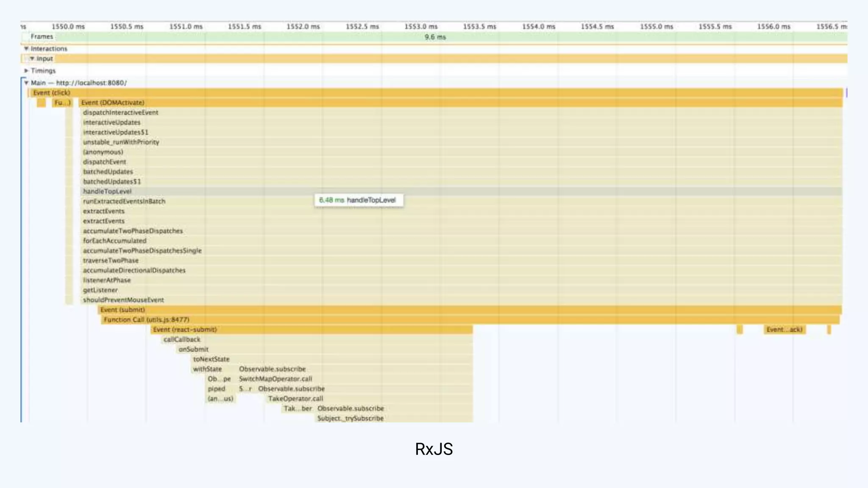Select the accumulateTwoPhaseDispatches bar
868x488 pixels.
coord(461,231)
